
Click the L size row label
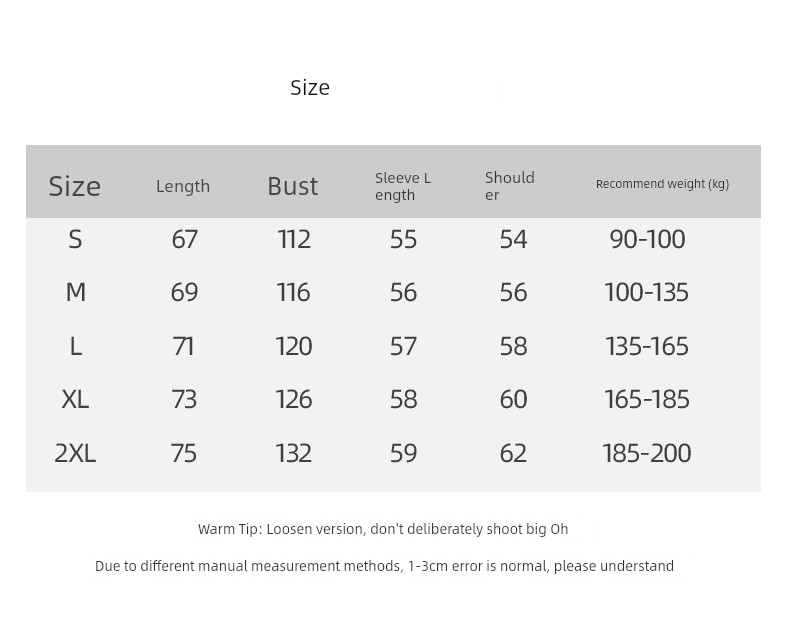pyautogui.click(x=75, y=346)
